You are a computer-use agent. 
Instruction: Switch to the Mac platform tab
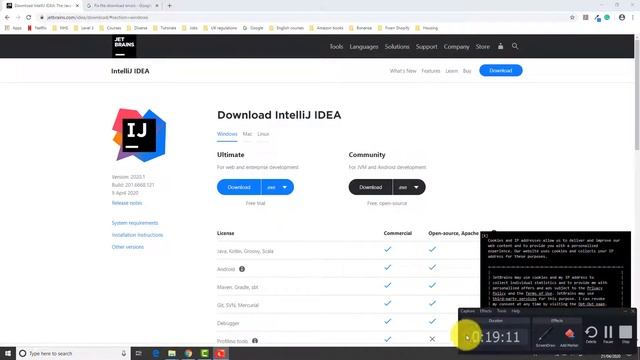[x=247, y=134]
